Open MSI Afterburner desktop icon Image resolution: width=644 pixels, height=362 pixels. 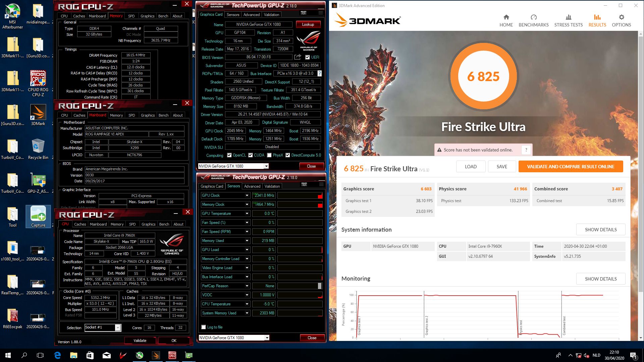13,16
